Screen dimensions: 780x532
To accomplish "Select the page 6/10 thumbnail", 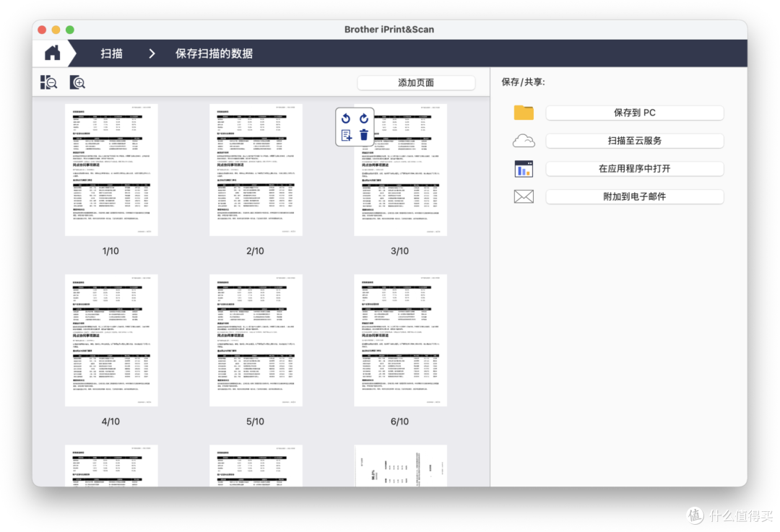I will 400,340.
